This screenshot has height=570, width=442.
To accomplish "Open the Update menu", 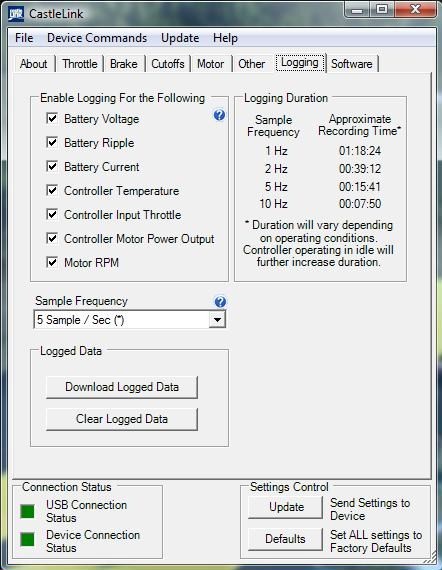I will click(x=180, y=38).
